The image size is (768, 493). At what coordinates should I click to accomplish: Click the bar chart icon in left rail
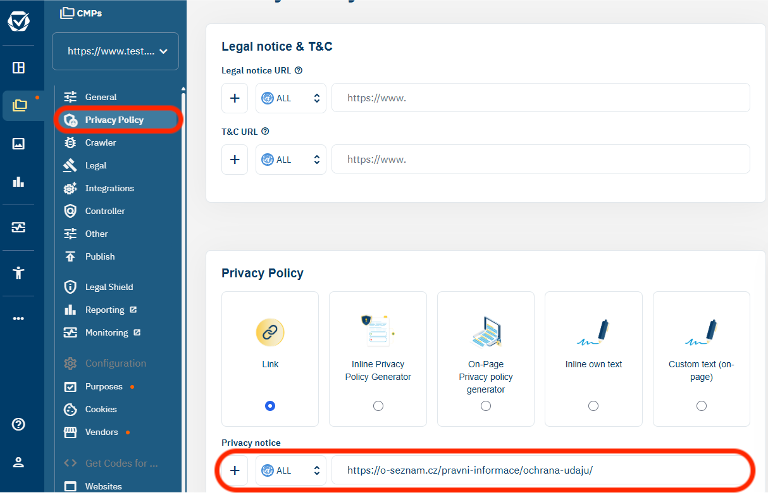click(x=18, y=182)
